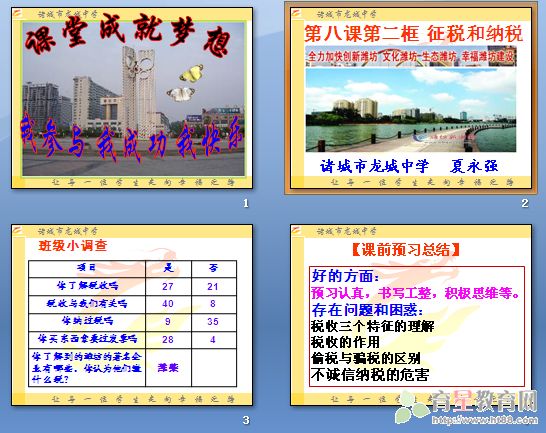The height and width of the screenshot is (433, 546).
Task: Click the white butterfly on slide 1
Action: pyautogui.click(x=180, y=94)
